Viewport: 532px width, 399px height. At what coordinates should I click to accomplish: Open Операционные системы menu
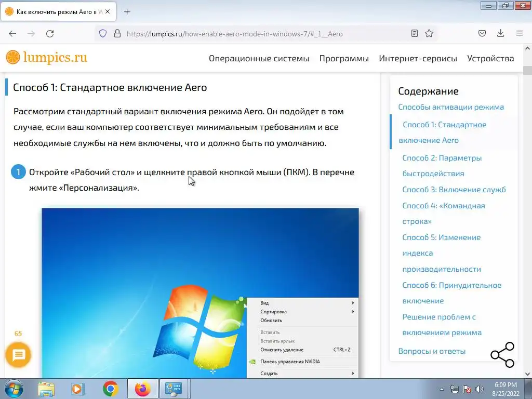click(259, 58)
